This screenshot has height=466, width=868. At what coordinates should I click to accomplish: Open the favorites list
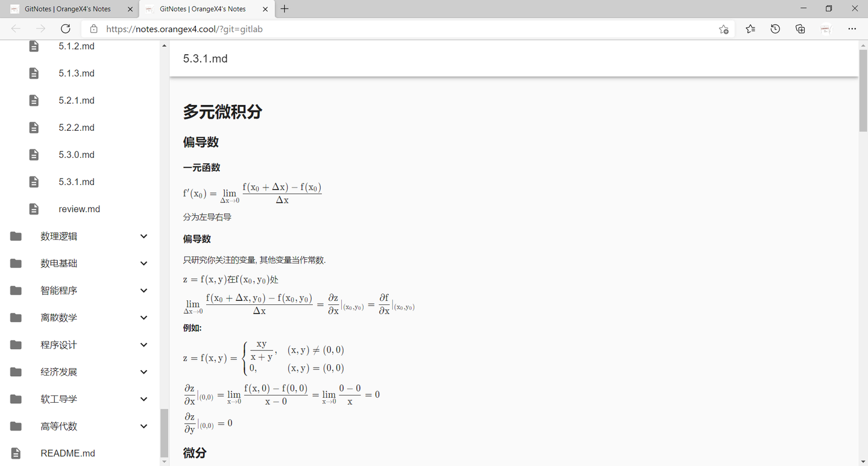click(x=750, y=28)
